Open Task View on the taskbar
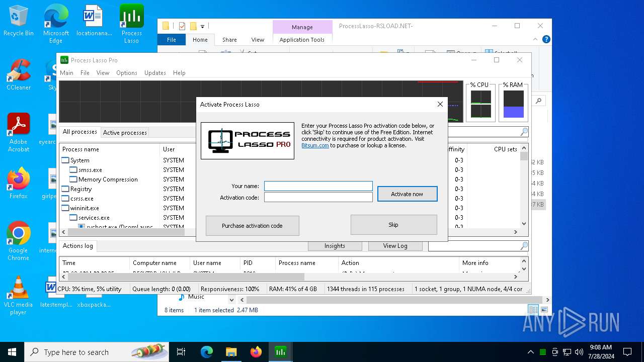Screen dimensions: 644x362 pyautogui.click(x=181, y=352)
